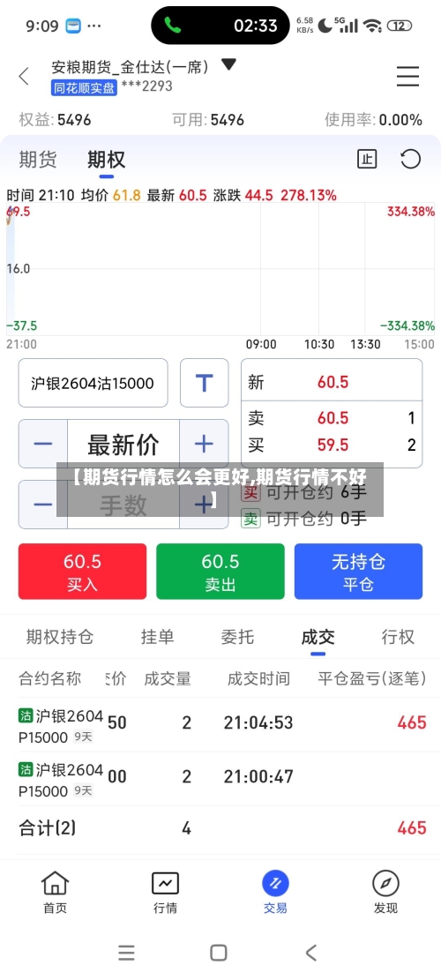Tap the active call pill in status bar
Image resolution: width=441 pixels, height=980 pixels.
pyautogui.click(x=220, y=26)
